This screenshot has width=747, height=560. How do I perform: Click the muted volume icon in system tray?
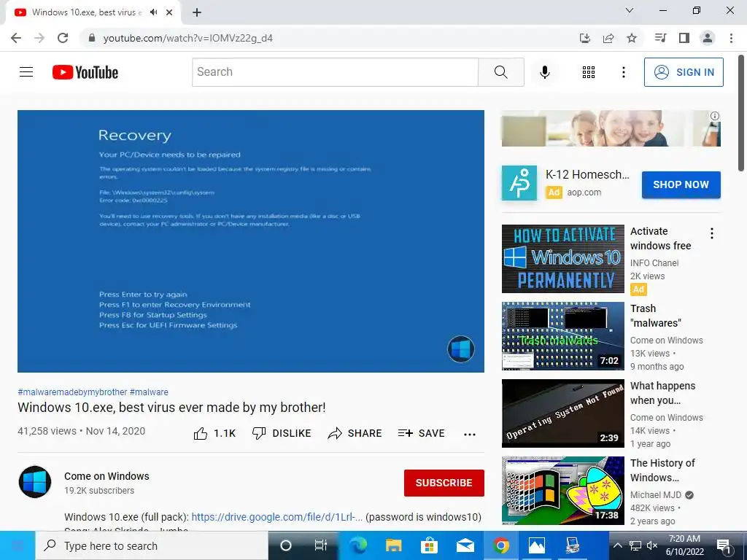click(651, 545)
